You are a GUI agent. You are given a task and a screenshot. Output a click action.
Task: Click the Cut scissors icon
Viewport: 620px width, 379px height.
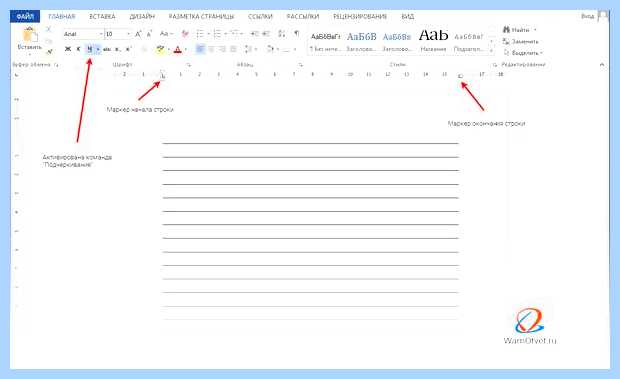[x=49, y=29]
